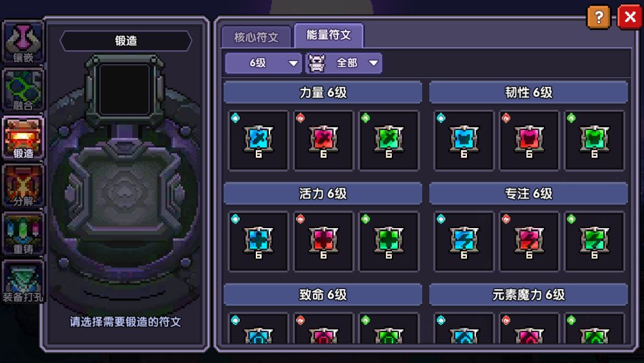This screenshot has width=644, height=363.
Task: Open the 镶嵌 inlay sidebar icon
Action: point(23,43)
